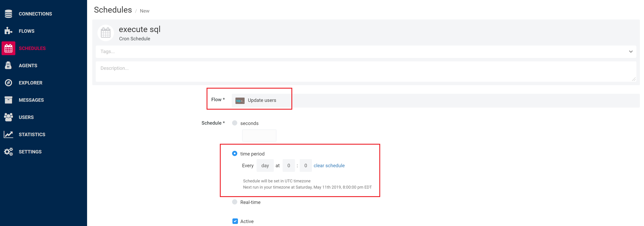The image size is (644, 226).
Task: Click the seconds value input box
Action: click(259, 135)
